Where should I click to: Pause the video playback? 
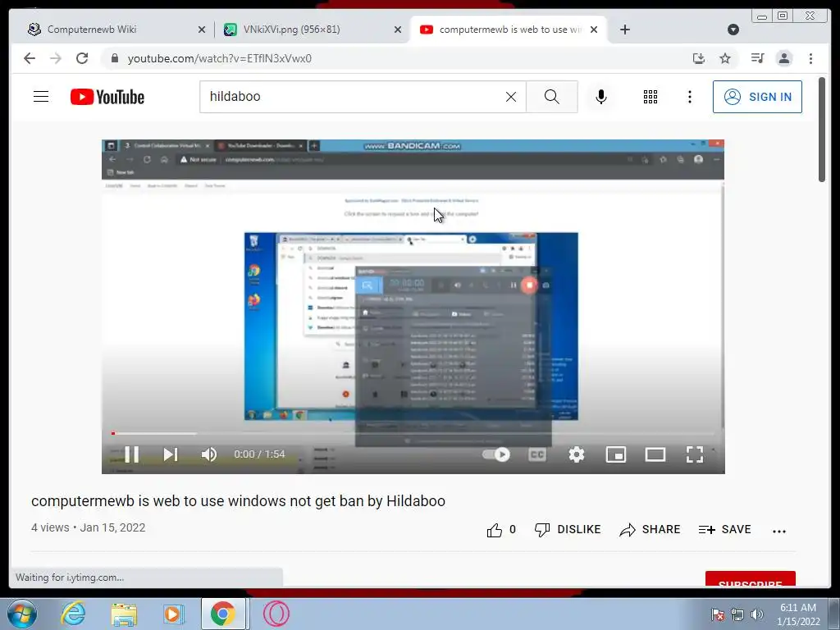click(x=132, y=454)
